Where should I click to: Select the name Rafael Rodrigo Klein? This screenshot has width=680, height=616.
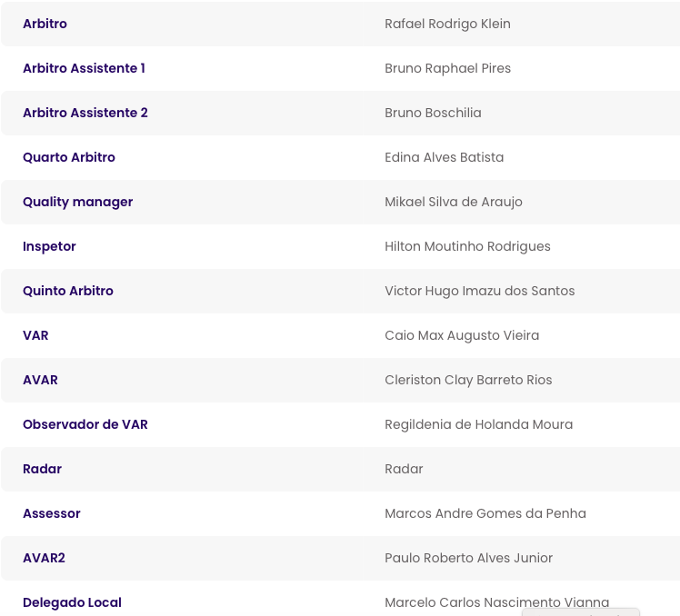(x=447, y=24)
